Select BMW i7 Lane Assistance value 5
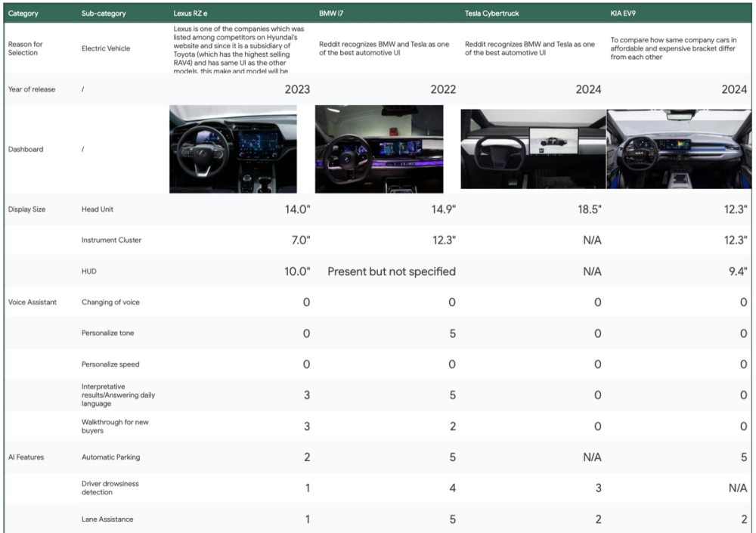Image resolution: width=756 pixels, height=533 pixels. 452,519
